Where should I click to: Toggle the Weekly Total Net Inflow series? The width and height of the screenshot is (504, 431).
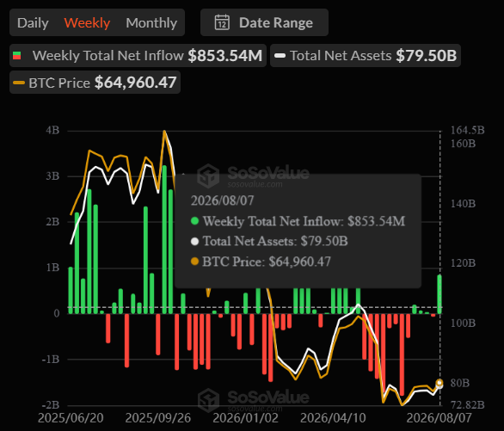click(138, 56)
